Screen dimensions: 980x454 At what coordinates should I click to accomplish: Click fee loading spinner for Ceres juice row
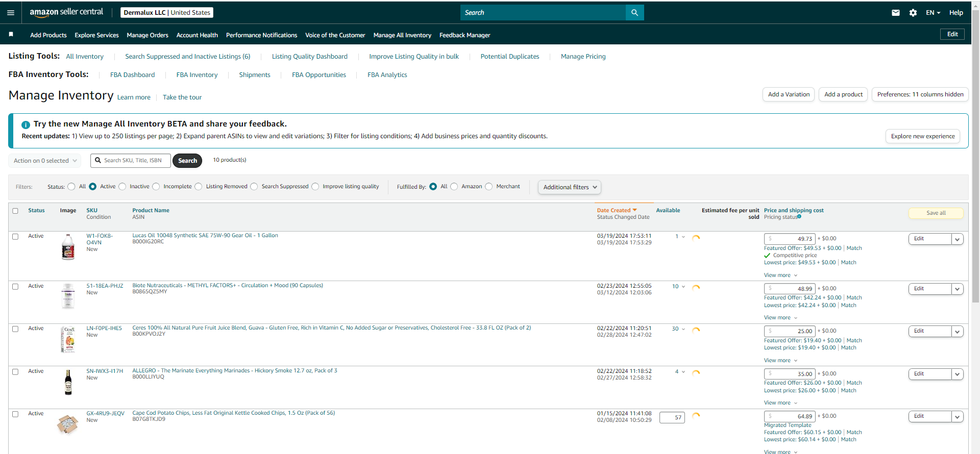tap(696, 330)
